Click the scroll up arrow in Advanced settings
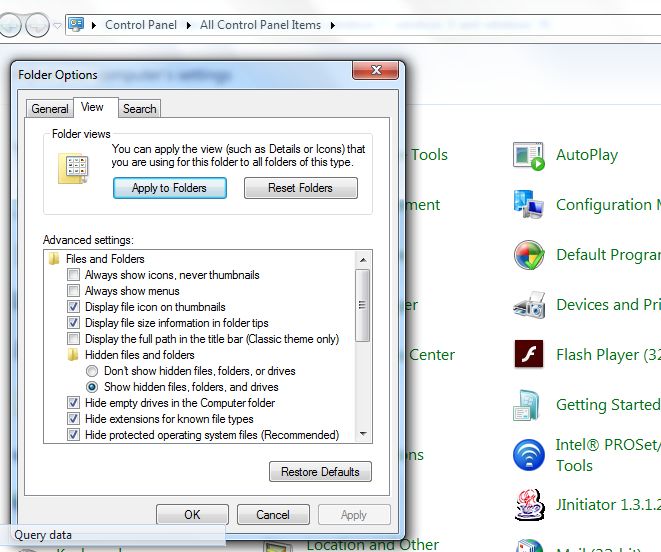This screenshot has width=661, height=552. coord(363,260)
